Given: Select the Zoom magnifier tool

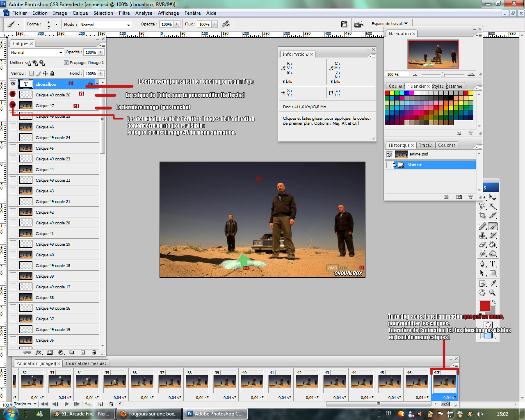Looking at the screenshot, I should pos(493,292).
